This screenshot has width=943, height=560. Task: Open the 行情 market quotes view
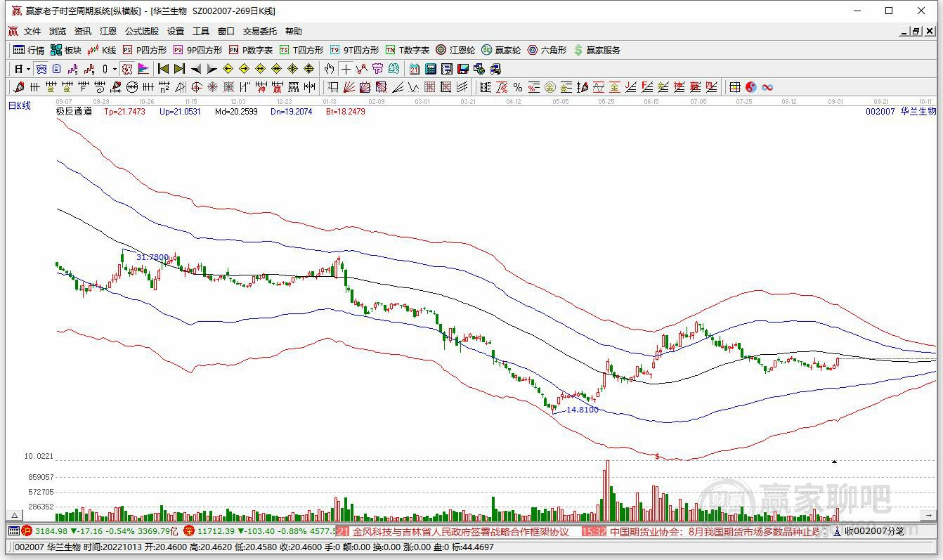(x=29, y=50)
